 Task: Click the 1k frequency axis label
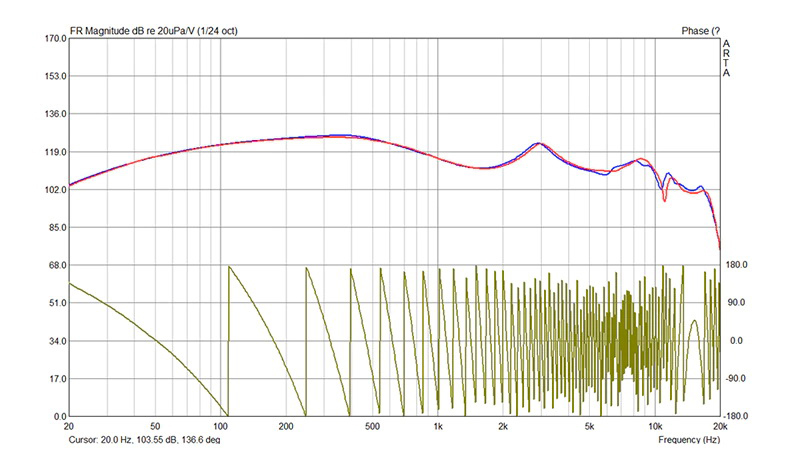pyautogui.click(x=437, y=426)
